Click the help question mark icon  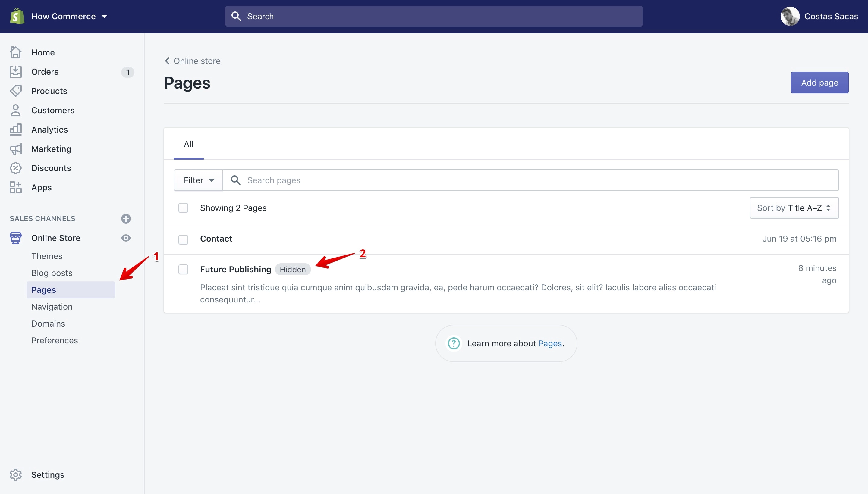(x=454, y=343)
